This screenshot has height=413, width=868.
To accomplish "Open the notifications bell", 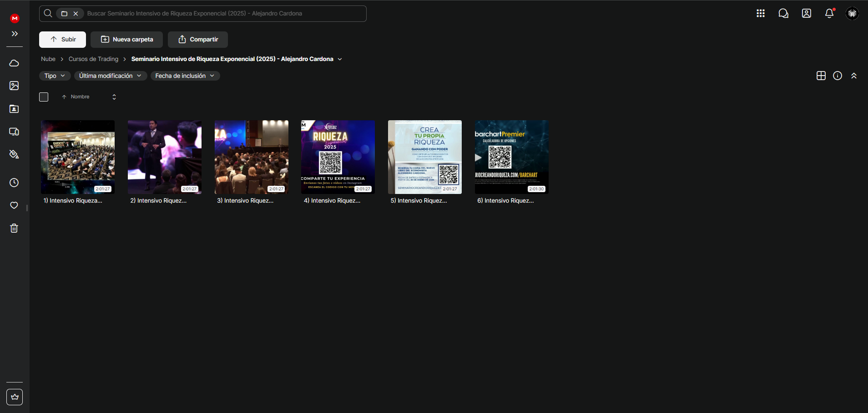I will pos(829,13).
